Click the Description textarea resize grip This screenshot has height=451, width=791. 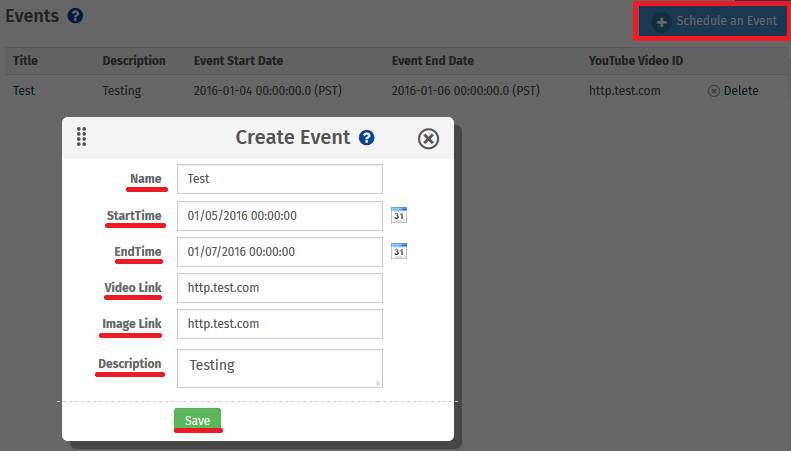(377, 382)
